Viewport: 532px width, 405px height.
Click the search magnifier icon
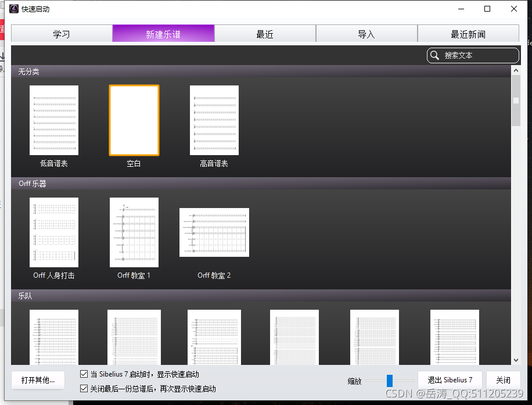click(434, 55)
